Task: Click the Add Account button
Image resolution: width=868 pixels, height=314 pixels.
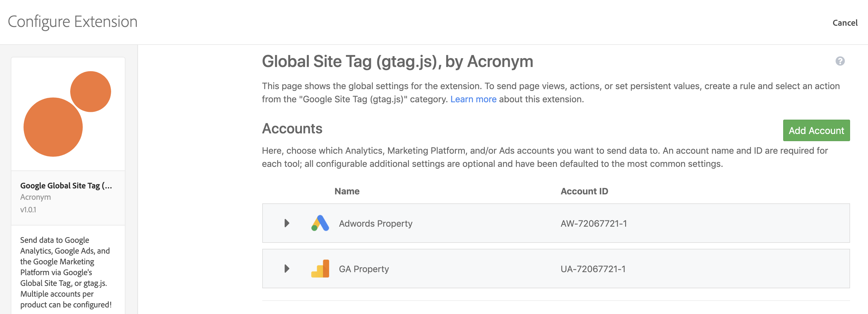Action: pyautogui.click(x=816, y=130)
